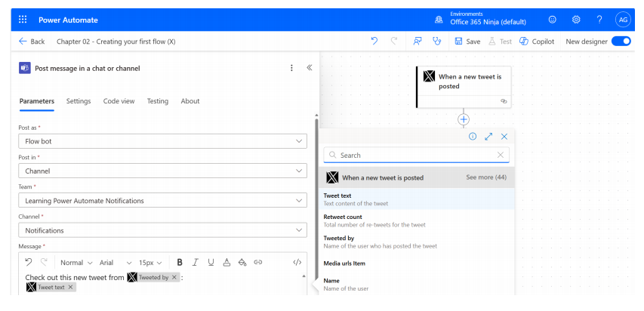Open the feedback smiley icon
The image size is (644, 311).
tap(553, 20)
